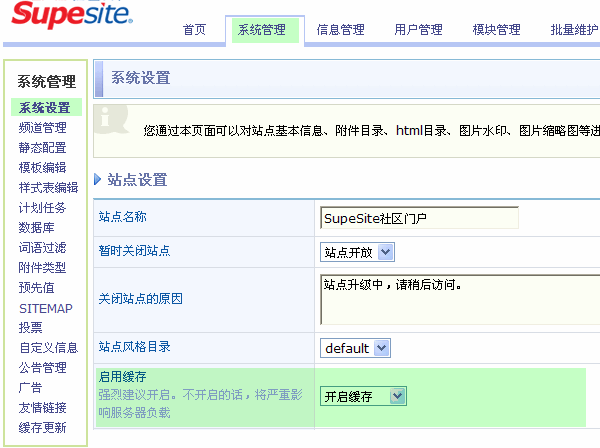This screenshot has width=600, height=448.
Task: Click the 站点名称 text field
Action: (419, 217)
